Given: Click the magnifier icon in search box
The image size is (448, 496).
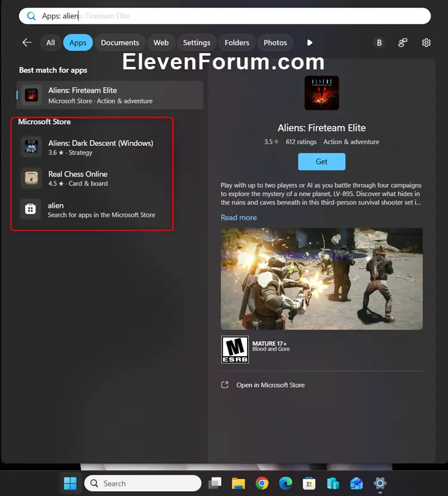Looking at the screenshot, I should pos(31,16).
